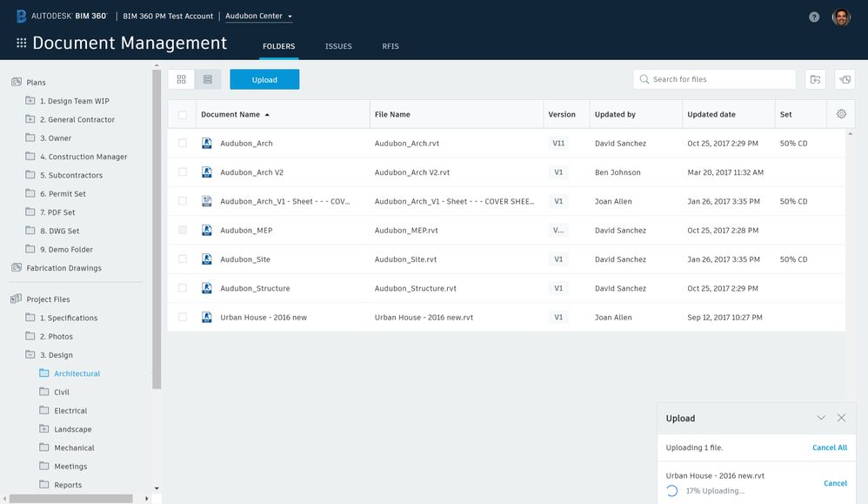
Task: Check the box for Urban House - 2016 new
Action: pos(182,317)
